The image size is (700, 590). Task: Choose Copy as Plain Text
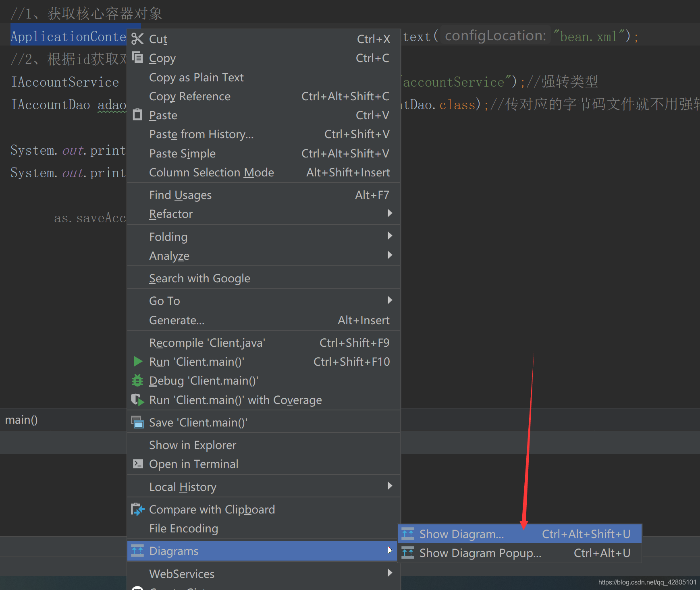coord(264,77)
